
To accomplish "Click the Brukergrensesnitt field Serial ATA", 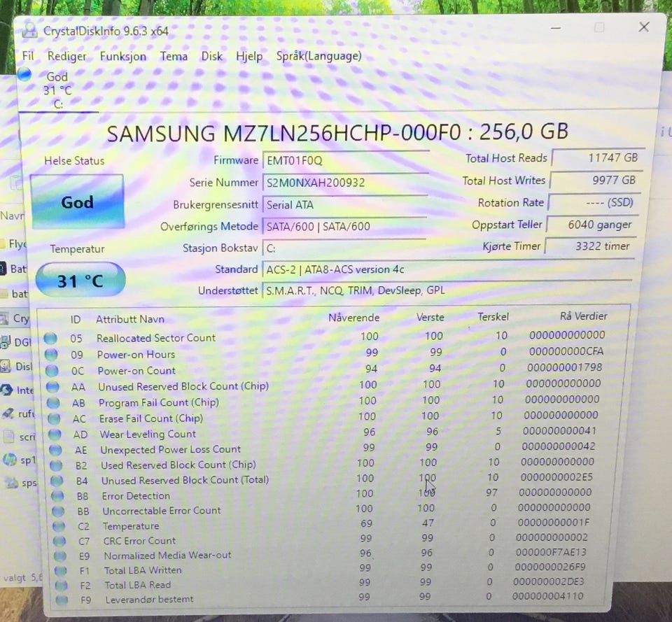I will coord(345,205).
